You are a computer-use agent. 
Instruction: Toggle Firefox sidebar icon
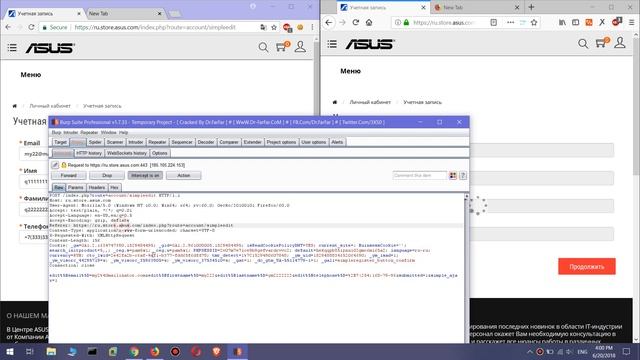pos(576,22)
